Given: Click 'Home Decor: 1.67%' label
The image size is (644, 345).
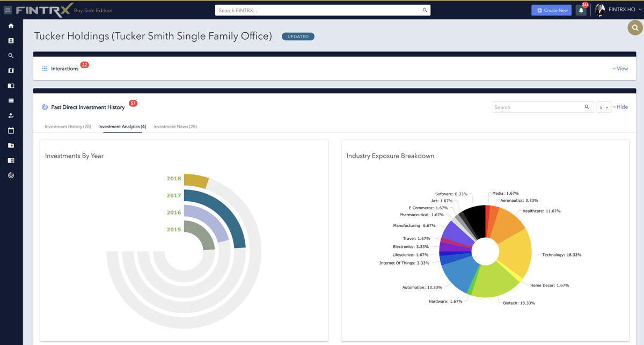Looking at the screenshot, I should click(x=550, y=285).
